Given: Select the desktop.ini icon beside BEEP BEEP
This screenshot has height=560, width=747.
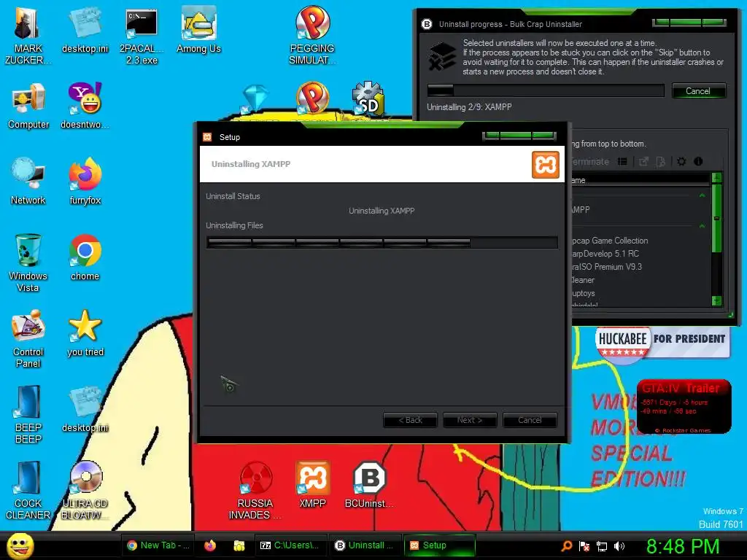Looking at the screenshot, I should click(x=85, y=408).
